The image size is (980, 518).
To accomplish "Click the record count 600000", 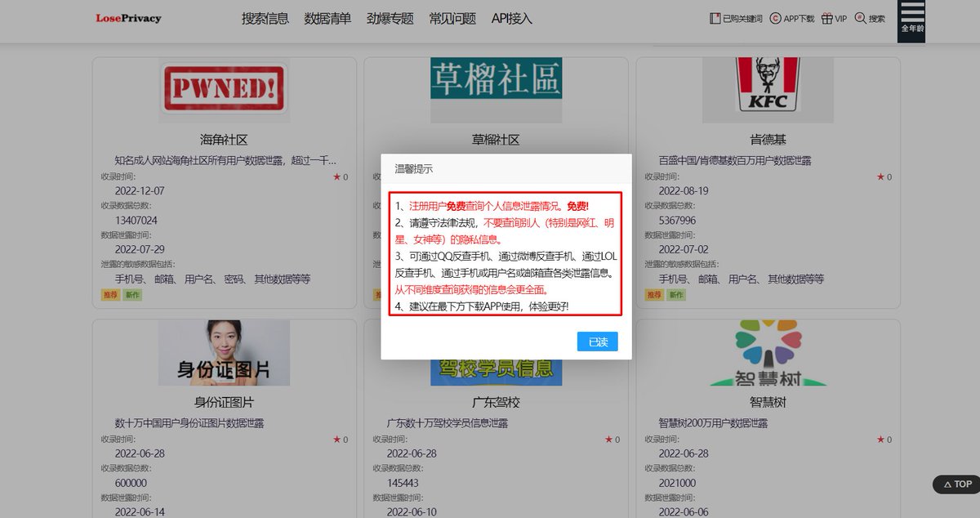I will [131, 483].
